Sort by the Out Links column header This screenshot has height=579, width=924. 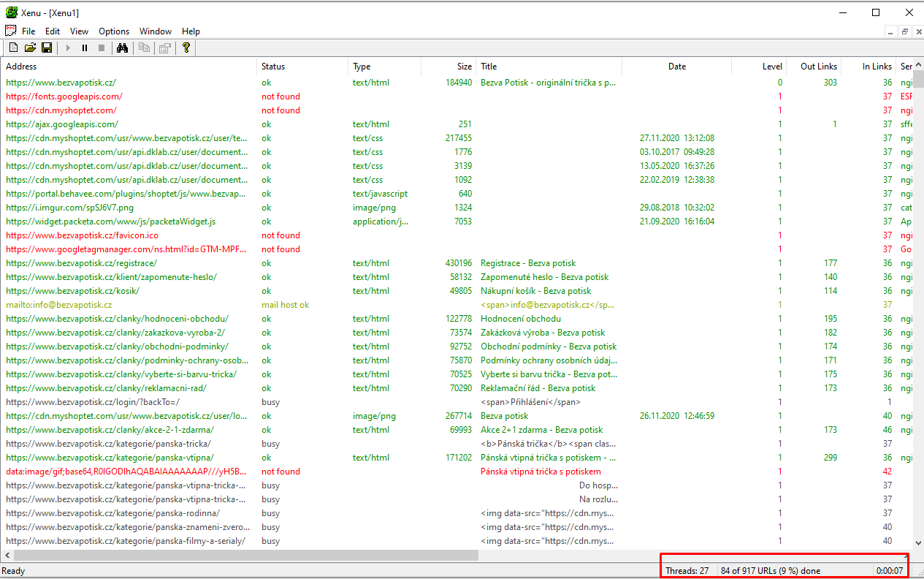814,67
